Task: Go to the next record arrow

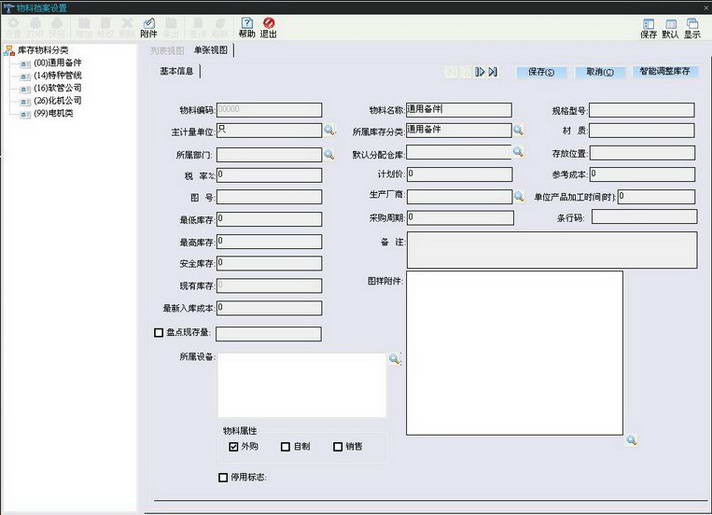Action: (x=480, y=71)
